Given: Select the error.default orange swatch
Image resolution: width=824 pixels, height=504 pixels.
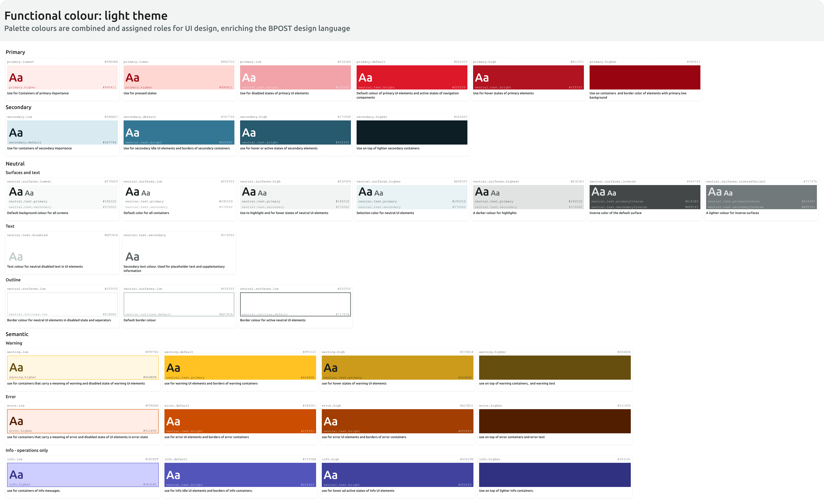Looking at the screenshot, I should click(240, 421).
